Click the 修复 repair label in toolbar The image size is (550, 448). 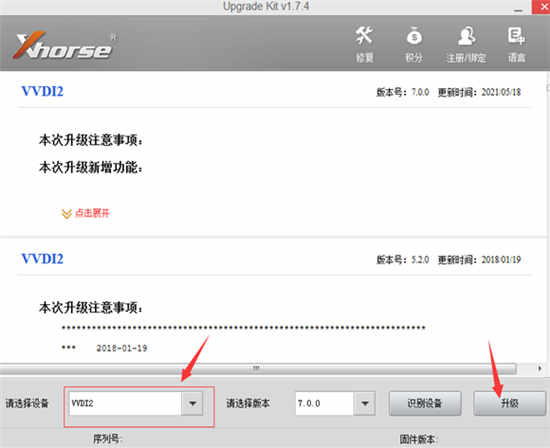[364, 58]
